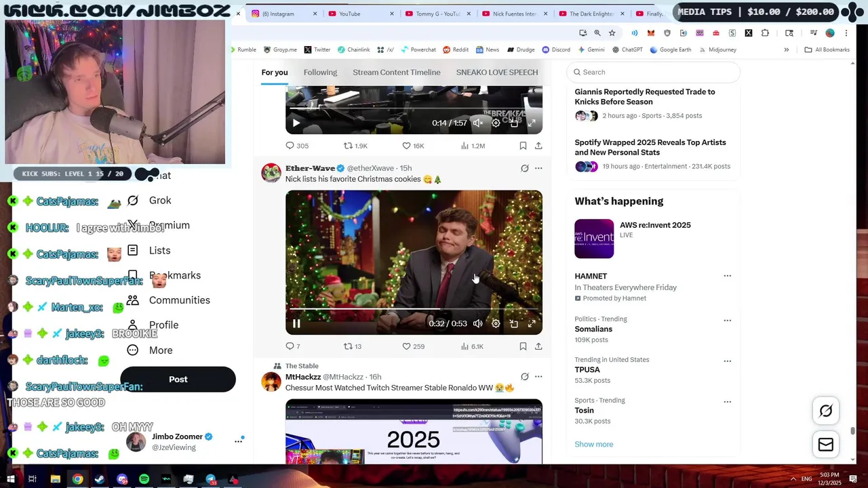This screenshot has width=868, height=488.
Task: Bookmark the Ether-Wave post
Action: tap(523, 346)
